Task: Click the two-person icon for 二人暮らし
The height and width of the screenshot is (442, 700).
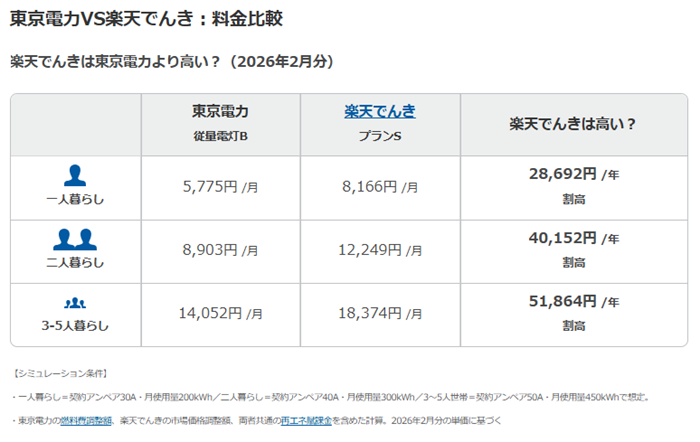Action: pyautogui.click(x=75, y=239)
